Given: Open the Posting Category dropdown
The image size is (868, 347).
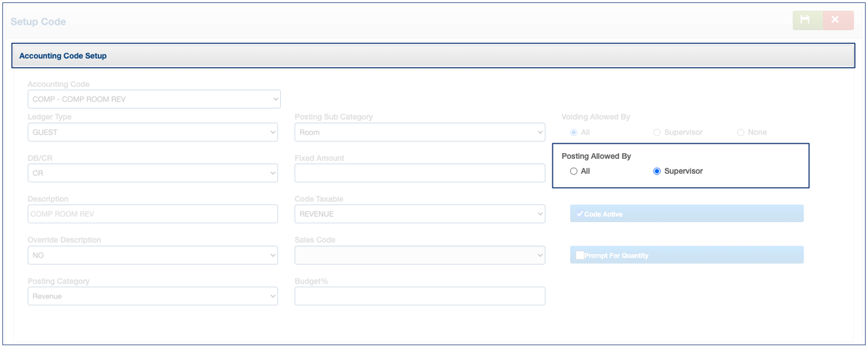Looking at the screenshot, I should [x=153, y=296].
